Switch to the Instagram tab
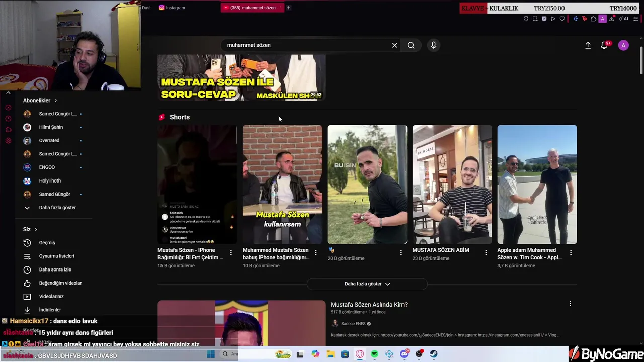 pos(172,8)
